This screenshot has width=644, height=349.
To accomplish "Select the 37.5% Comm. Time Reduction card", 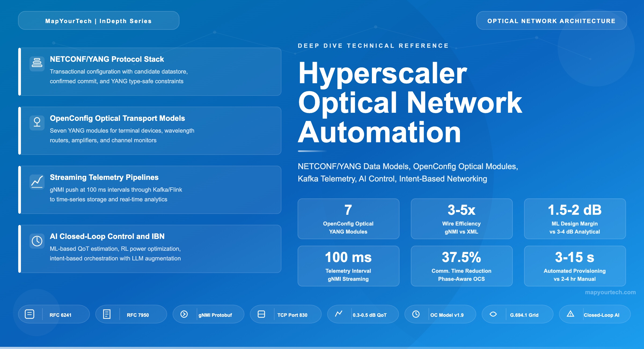I will [x=462, y=266].
